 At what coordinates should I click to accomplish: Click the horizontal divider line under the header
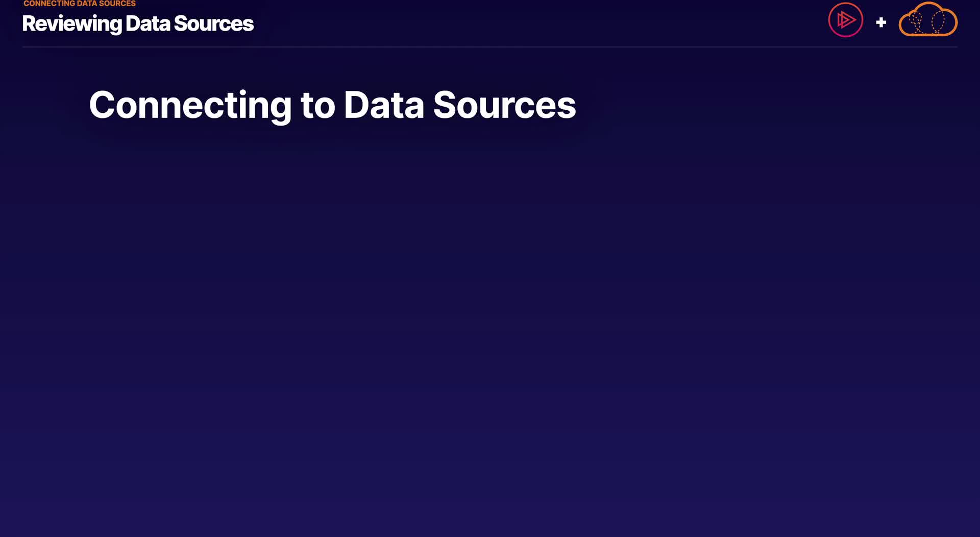490,47
